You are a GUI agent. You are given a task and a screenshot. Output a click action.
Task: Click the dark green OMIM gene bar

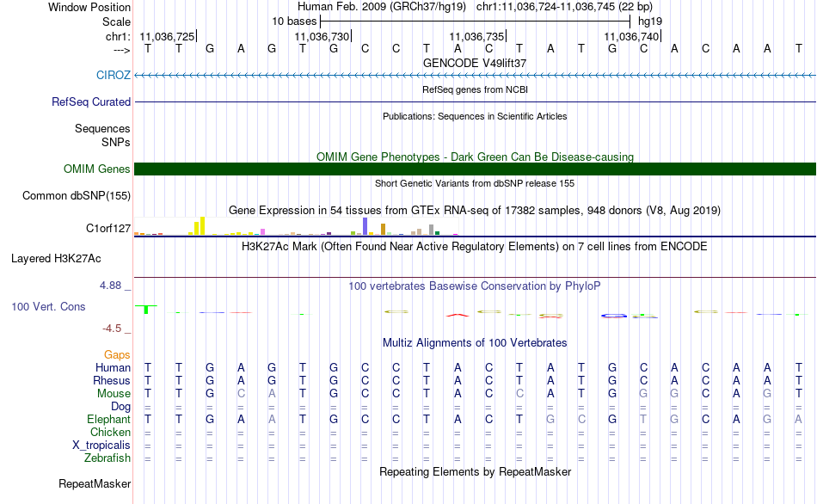point(476,169)
